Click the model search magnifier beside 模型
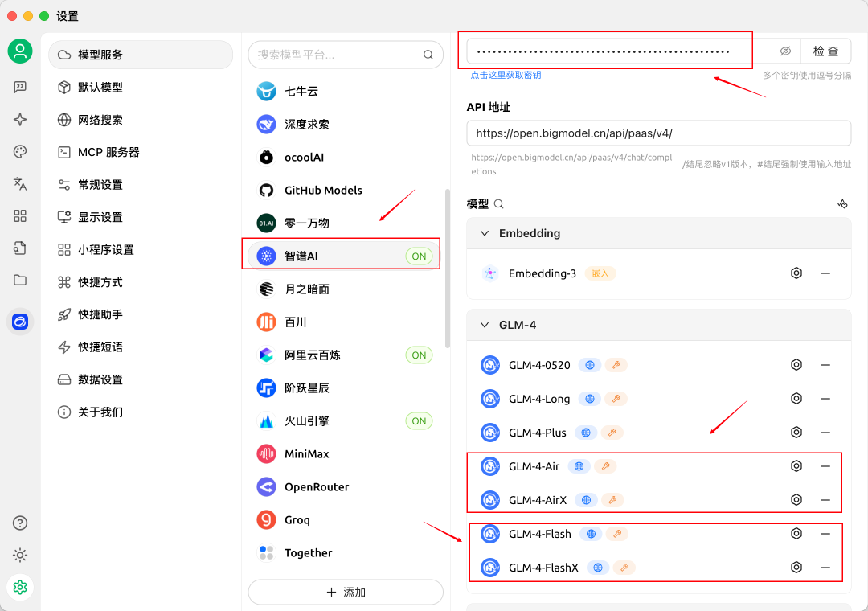 tap(499, 204)
